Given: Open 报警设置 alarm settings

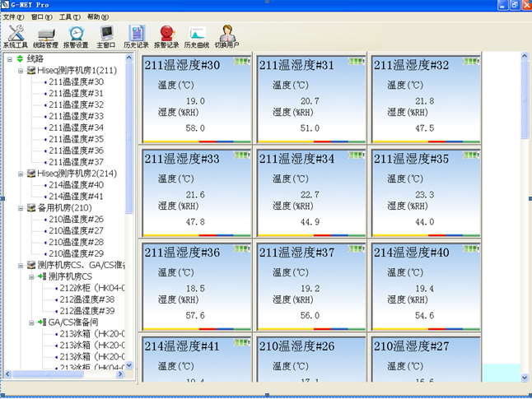Looking at the screenshot, I should (76, 37).
